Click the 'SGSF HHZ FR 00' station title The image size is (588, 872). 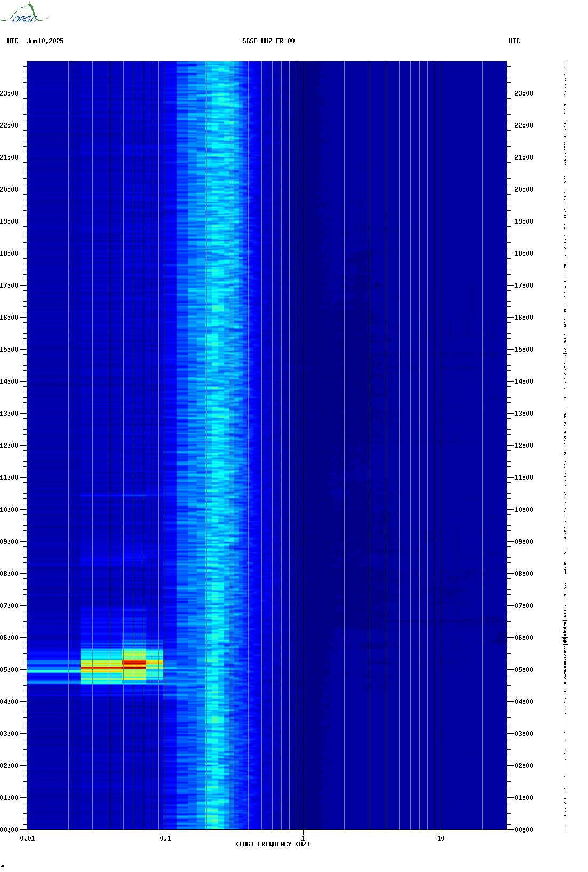coord(268,41)
